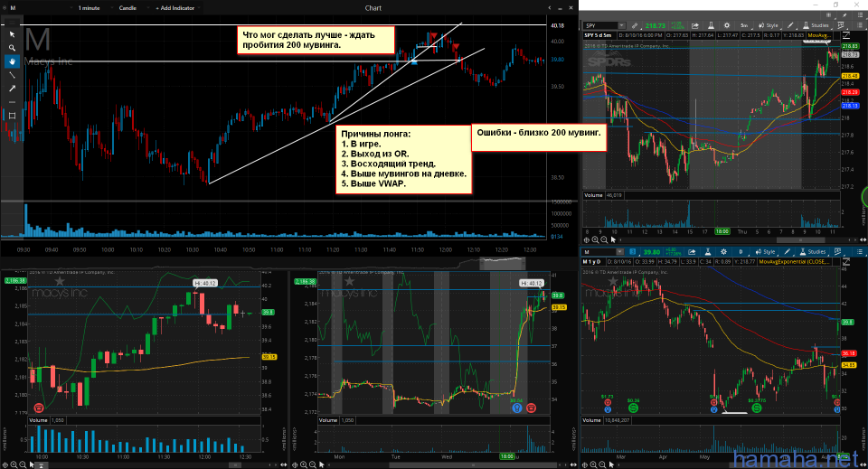868x469 pixels.
Task: Open Style dropdown in SPY chart toolbar
Action: (769, 25)
